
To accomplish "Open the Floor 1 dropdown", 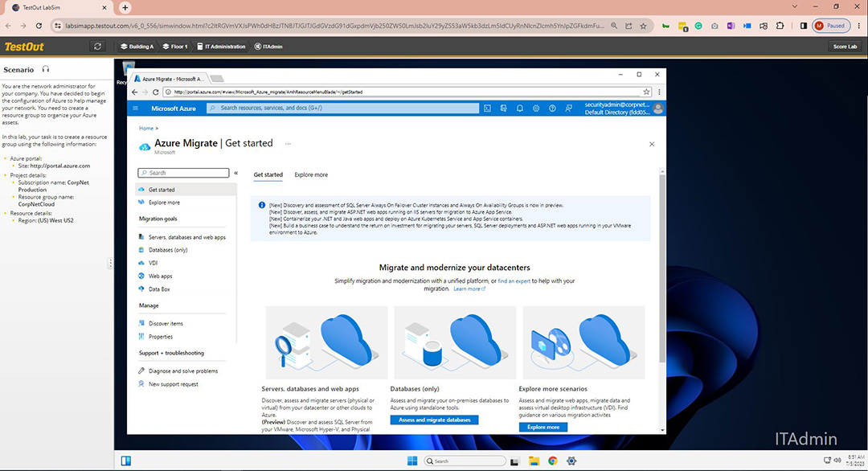I will (x=175, y=46).
